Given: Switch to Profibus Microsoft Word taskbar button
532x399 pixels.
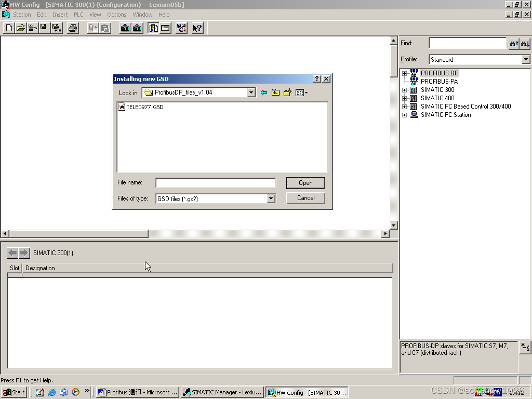Looking at the screenshot, I should [x=137, y=392].
